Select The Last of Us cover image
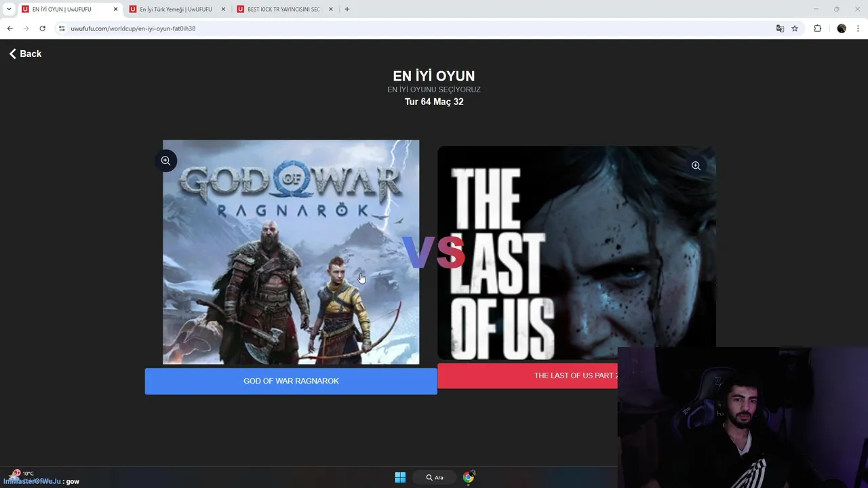This screenshot has height=488, width=868. coord(576,252)
